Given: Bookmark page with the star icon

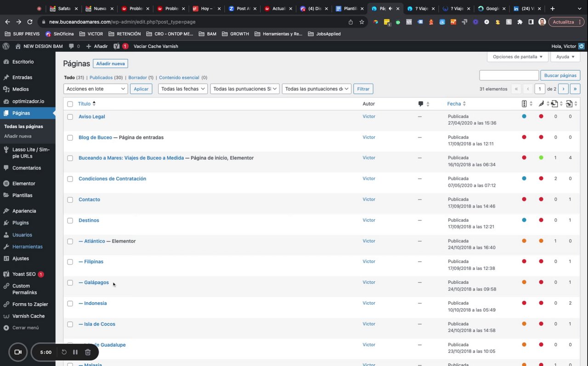Looking at the screenshot, I should point(362,22).
